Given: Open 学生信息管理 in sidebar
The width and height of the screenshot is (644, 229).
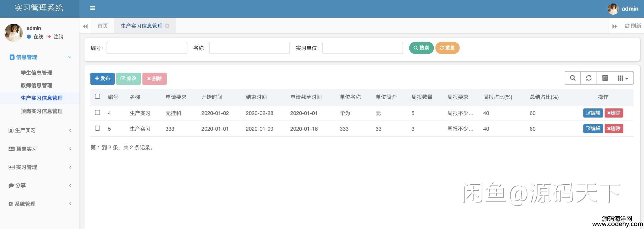Looking at the screenshot, I should point(36,73).
